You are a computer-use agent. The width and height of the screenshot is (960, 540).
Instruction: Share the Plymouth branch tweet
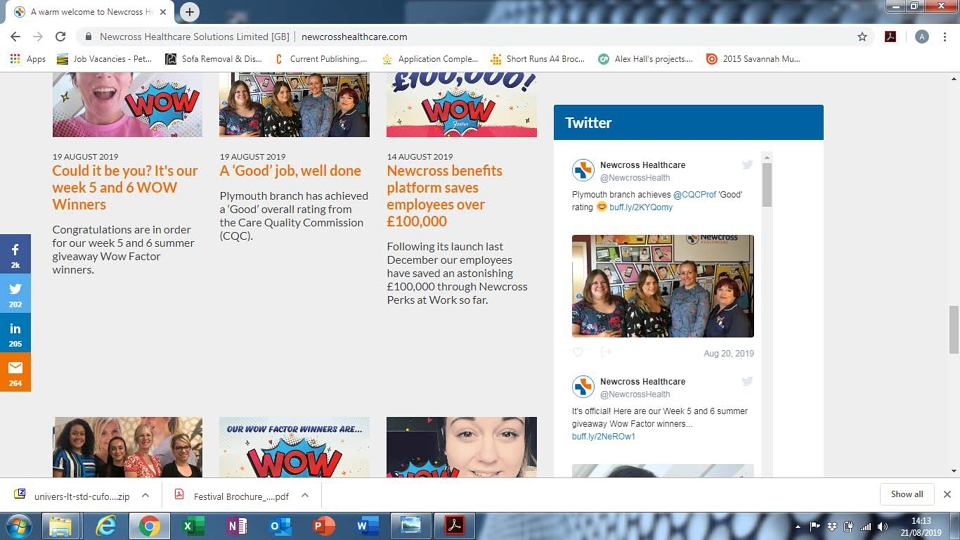tap(606, 352)
